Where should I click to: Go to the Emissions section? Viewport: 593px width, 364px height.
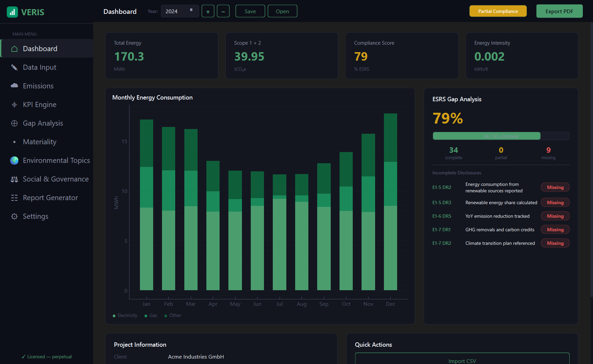(47, 86)
